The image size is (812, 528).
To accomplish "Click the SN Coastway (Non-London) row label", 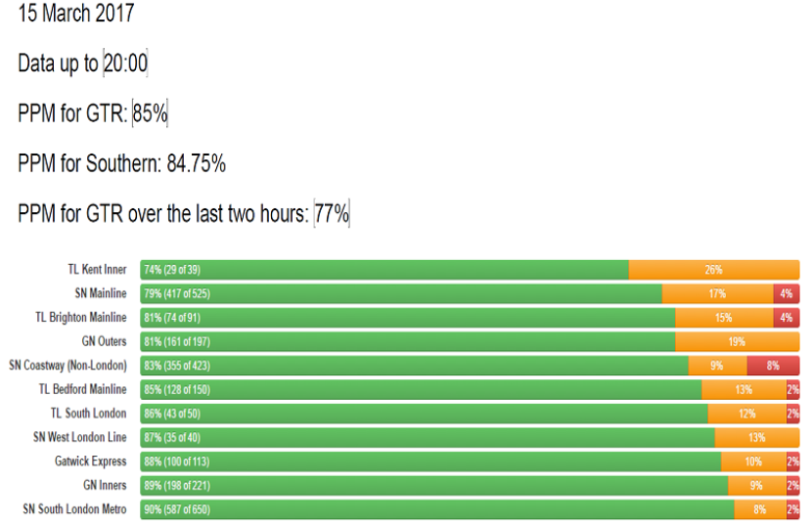I will [x=68, y=366].
